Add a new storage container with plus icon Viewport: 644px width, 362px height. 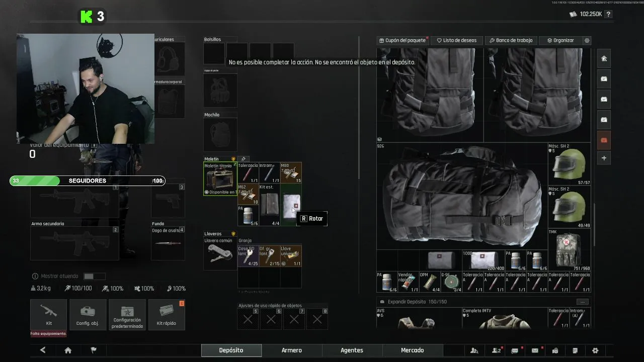point(604,158)
